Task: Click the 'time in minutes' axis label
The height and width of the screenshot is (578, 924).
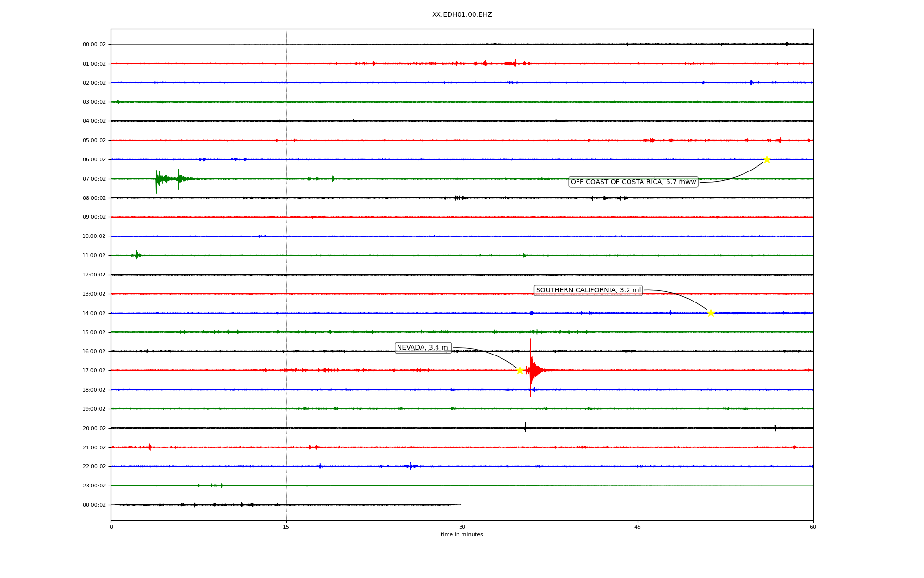Action: pyautogui.click(x=462, y=534)
